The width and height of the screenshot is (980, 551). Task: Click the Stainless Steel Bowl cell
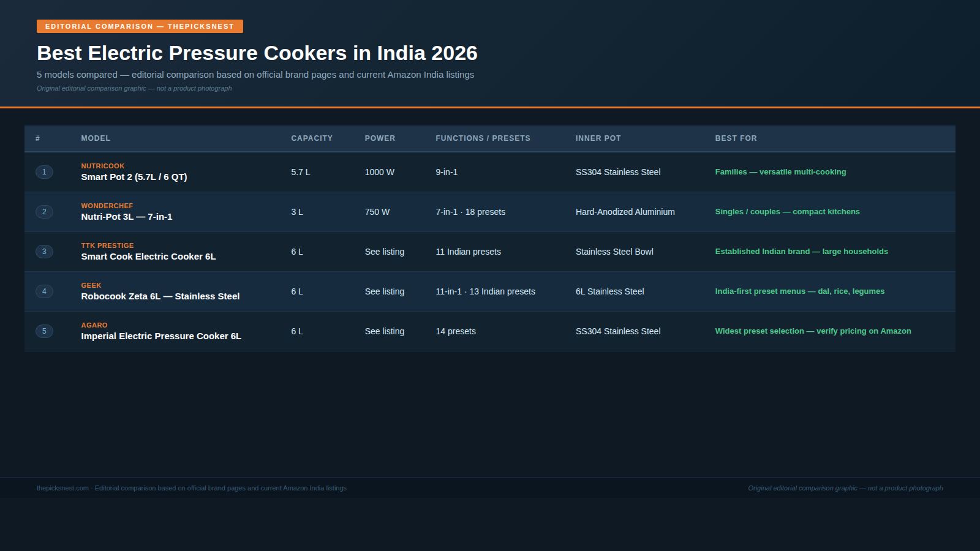tap(614, 252)
